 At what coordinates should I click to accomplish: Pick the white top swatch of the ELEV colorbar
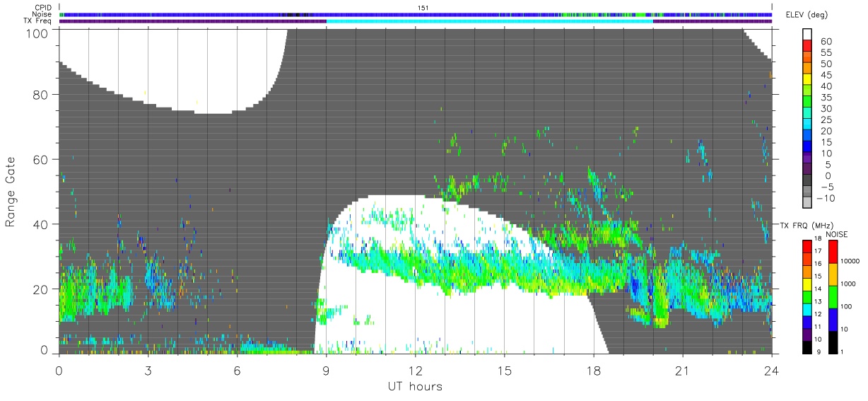coord(809,35)
